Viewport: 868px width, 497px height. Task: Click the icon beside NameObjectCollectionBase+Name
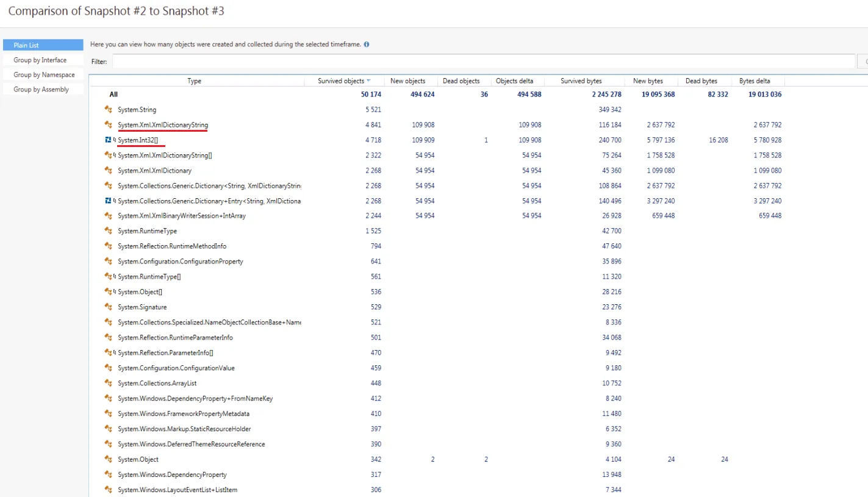tap(109, 323)
